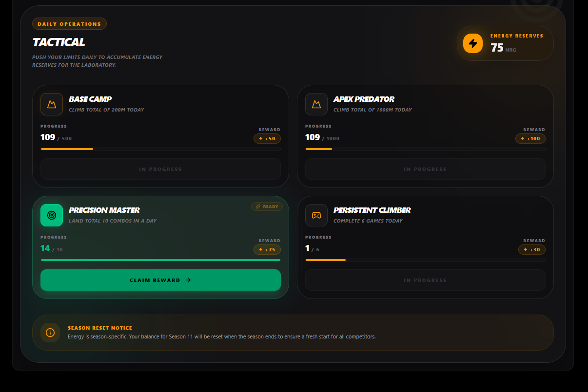Screen dimensions: 588x392
Task: Click the Base Camp title
Action: pos(90,99)
